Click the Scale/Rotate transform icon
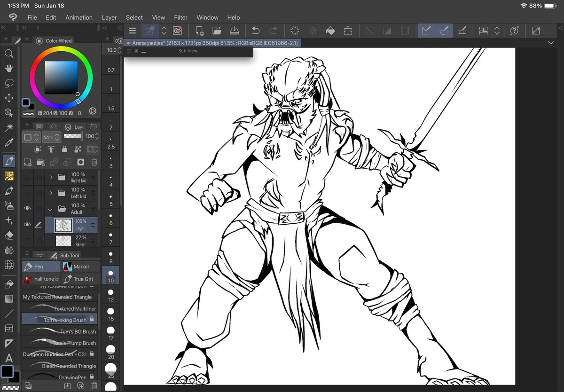Viewport: 564px width, 392px height. coord(348,31)
